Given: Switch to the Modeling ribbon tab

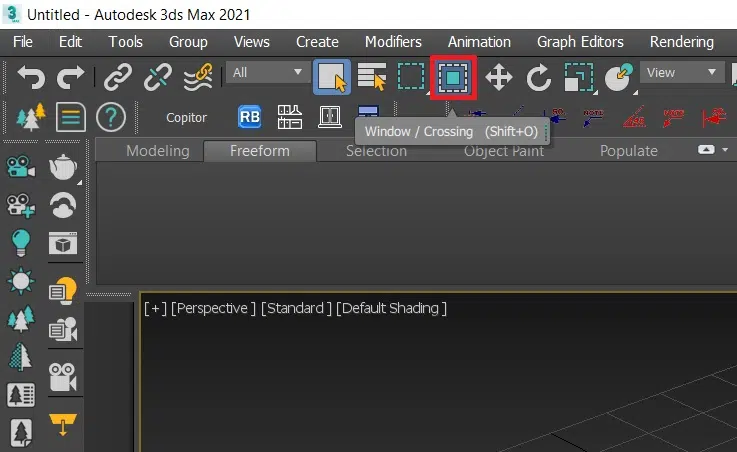Looking at the screenshot, I should click(157, 151).
